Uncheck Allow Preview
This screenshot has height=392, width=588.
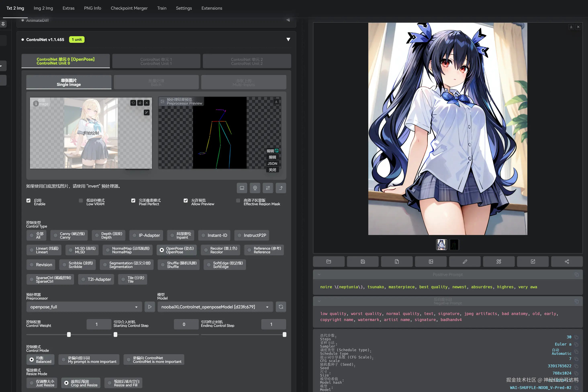tap(186, 200)
